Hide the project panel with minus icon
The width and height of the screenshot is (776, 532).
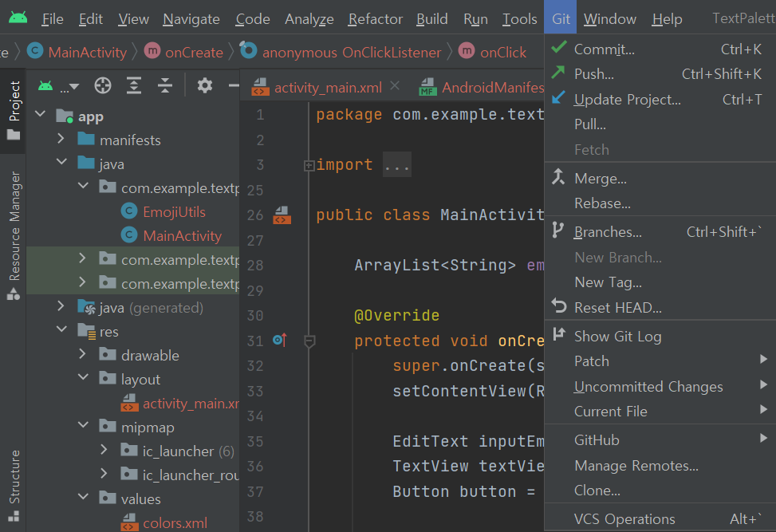(x=234, y=85)
